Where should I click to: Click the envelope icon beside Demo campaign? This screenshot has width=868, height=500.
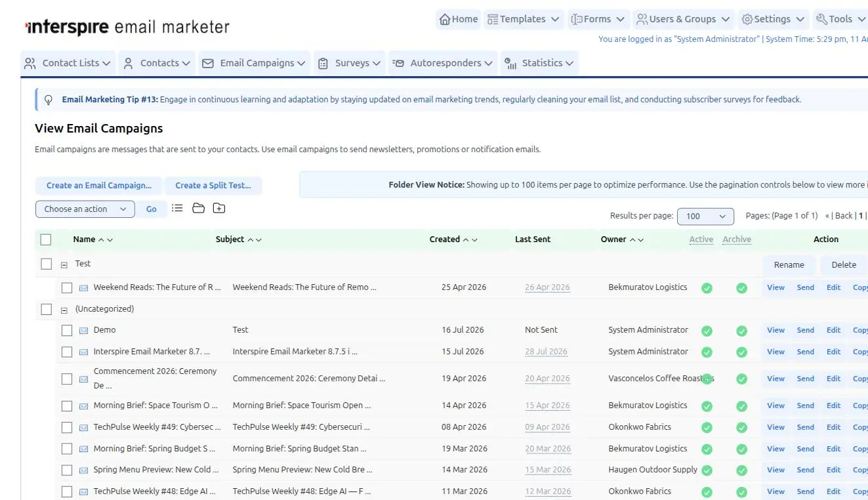point(84,330)
